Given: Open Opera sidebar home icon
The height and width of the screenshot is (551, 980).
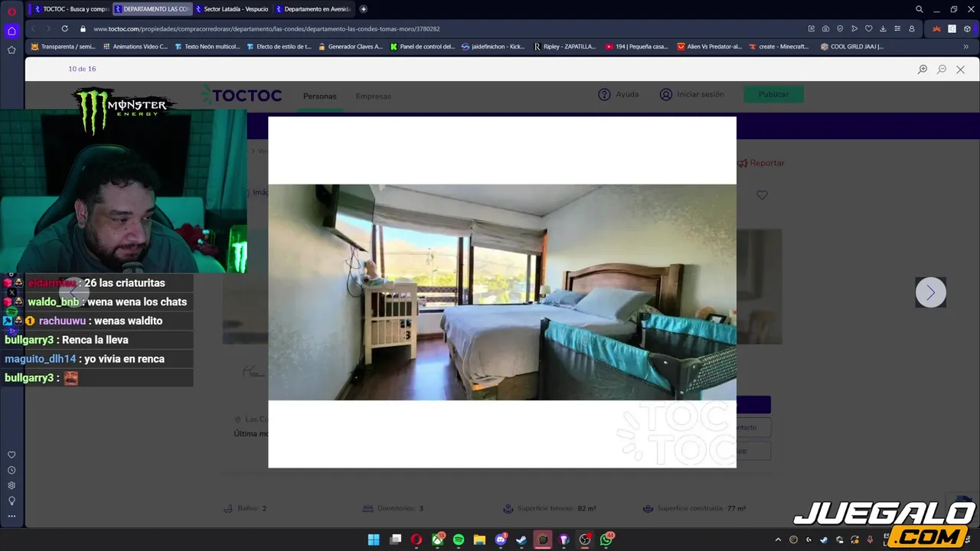Looking at the screenshot, I should click(11, 31).
